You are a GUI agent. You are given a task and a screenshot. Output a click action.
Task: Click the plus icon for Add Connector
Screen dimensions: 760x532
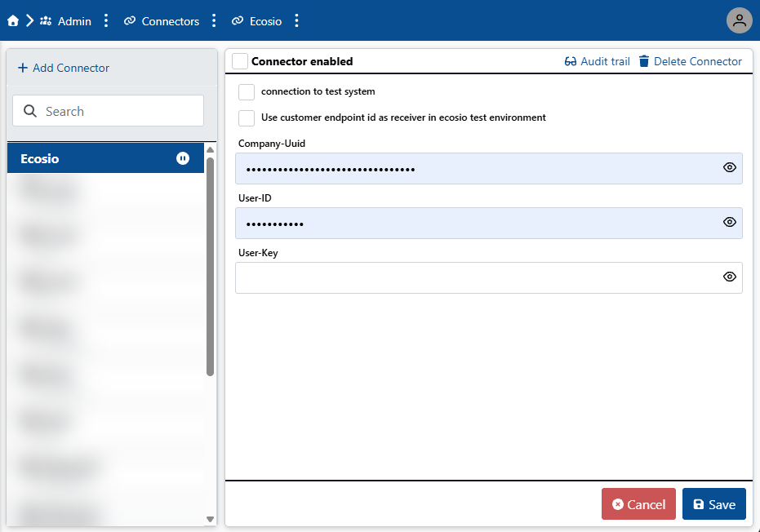click(22, 68)
